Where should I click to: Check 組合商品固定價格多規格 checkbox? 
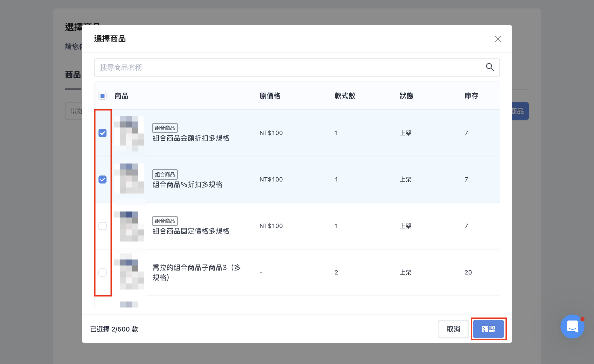102,226
